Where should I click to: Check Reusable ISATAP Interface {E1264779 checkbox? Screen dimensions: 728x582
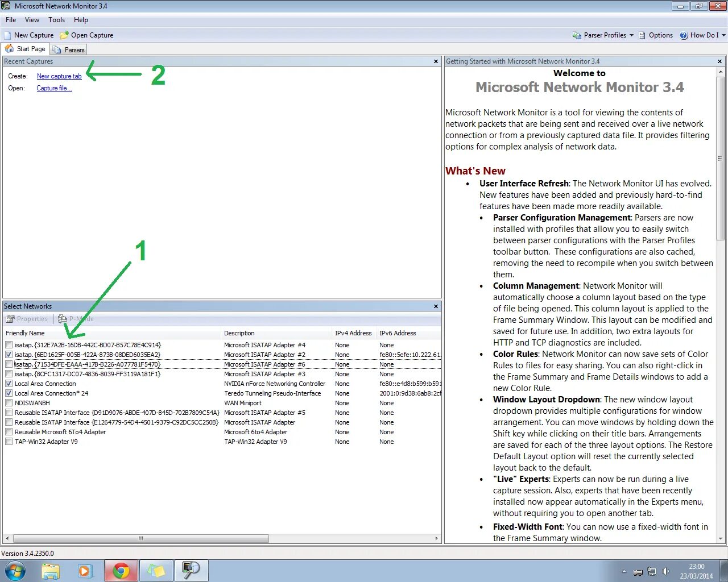[x=9, y=422]
